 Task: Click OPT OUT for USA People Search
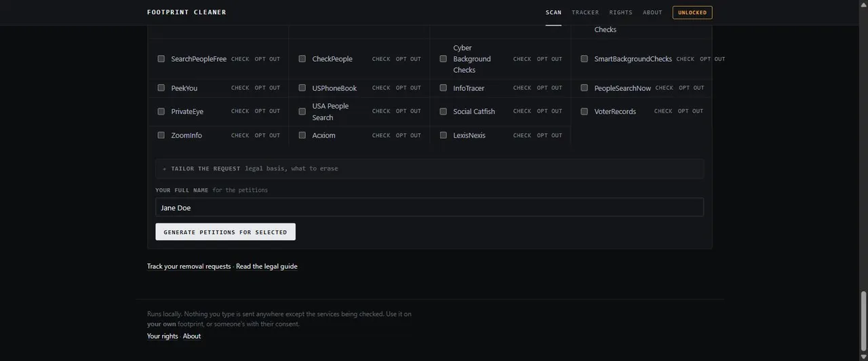coord(408,111)
